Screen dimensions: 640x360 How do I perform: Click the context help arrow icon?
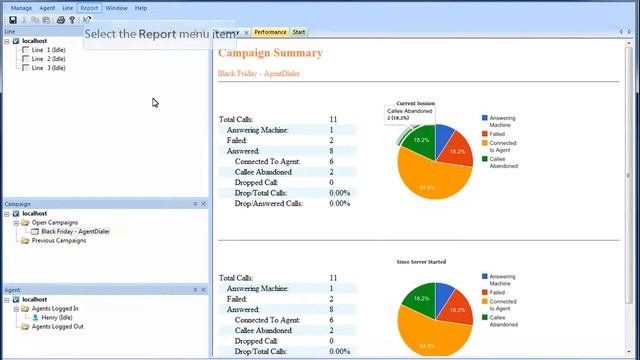87,20
